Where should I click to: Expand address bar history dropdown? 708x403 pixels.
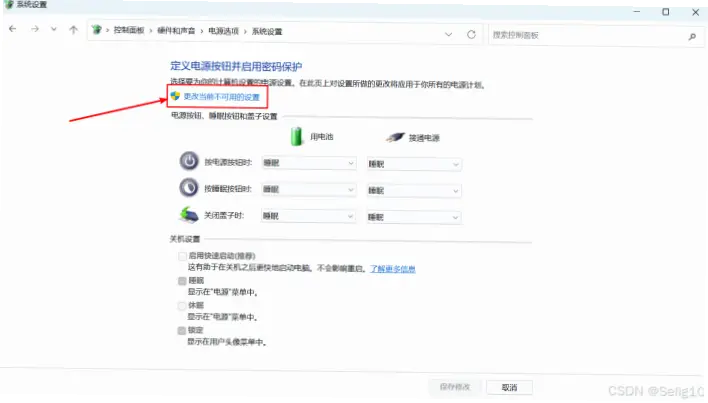(448, 34)
